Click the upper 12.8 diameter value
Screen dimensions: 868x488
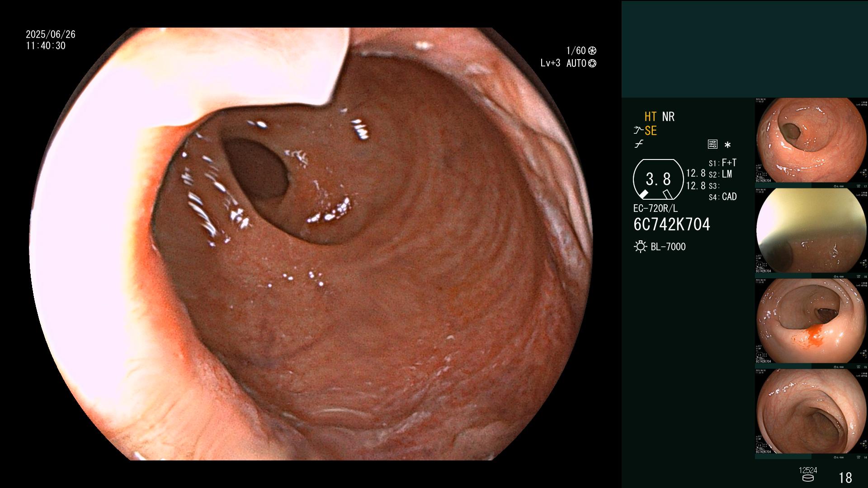[x=696, y=174]
